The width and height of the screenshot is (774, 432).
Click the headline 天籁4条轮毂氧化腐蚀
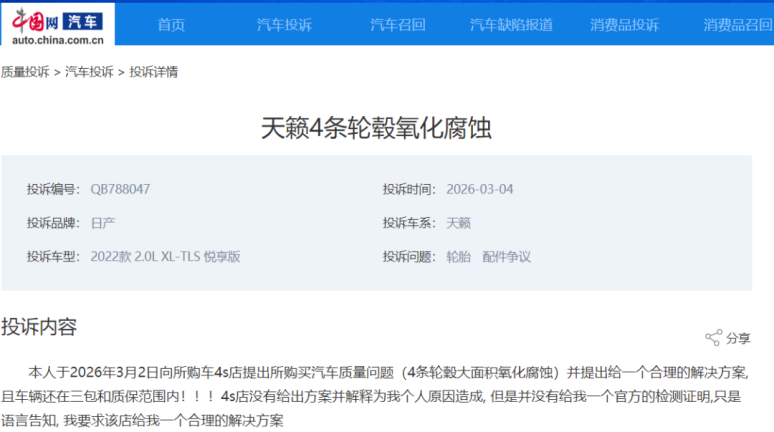tap(376, 128)
